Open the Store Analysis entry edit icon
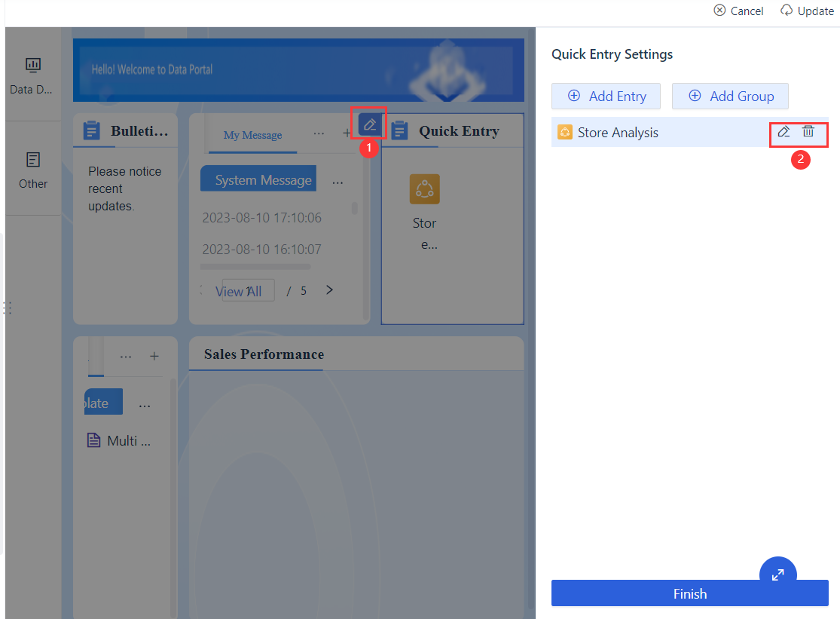This screenshot has height=619, width=840. pyautogui.click(x=785, y=133)
